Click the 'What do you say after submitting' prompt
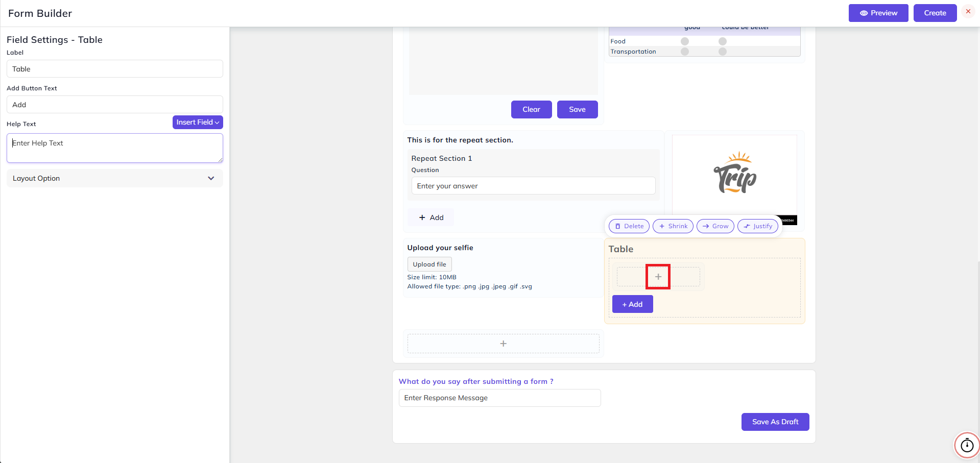The image size is (980, 463). point(476,381)
